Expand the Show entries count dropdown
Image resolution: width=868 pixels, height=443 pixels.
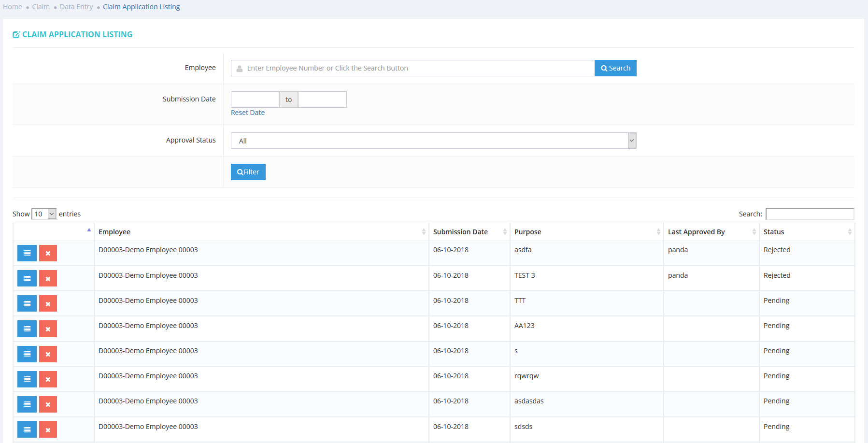(44, 214)
